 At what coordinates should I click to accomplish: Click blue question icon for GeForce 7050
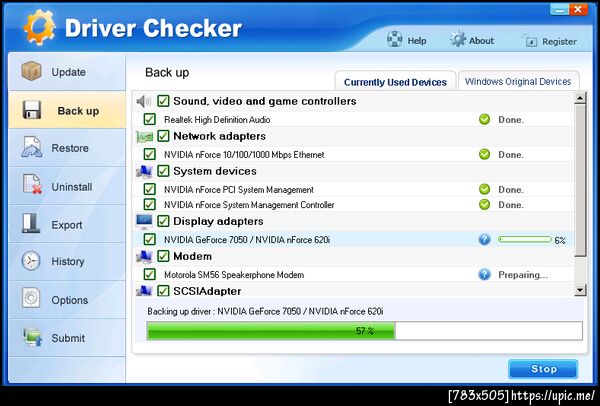pos(484,240)
